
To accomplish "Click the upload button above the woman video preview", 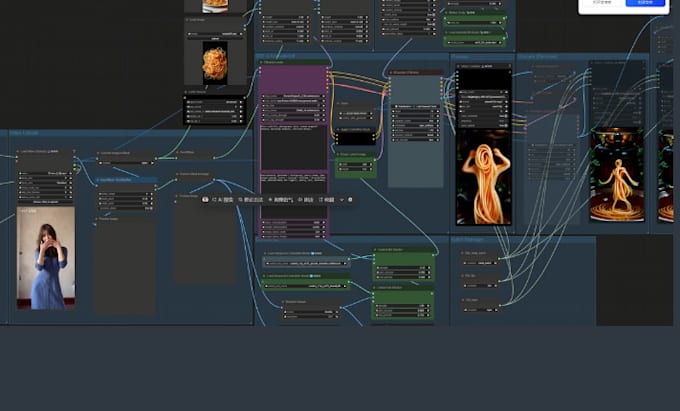I will [x=45, y=202].
